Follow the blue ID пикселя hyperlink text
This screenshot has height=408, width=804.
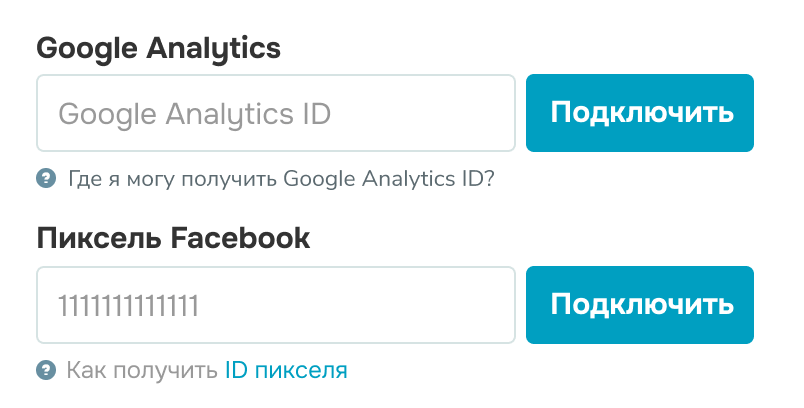[x=286, y=370]
